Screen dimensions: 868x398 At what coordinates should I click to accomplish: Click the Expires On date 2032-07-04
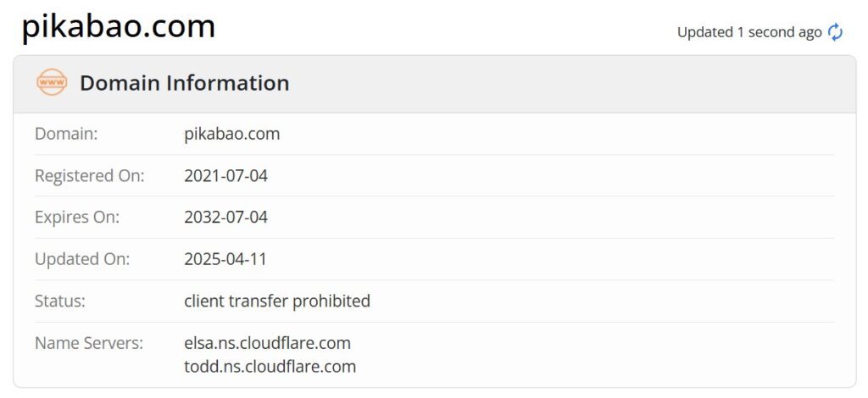225,218
